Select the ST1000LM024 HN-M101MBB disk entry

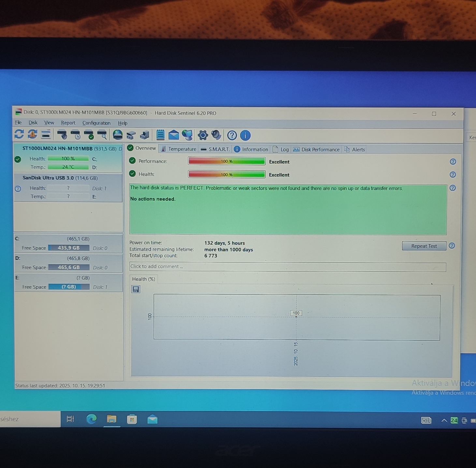(68, 158)
